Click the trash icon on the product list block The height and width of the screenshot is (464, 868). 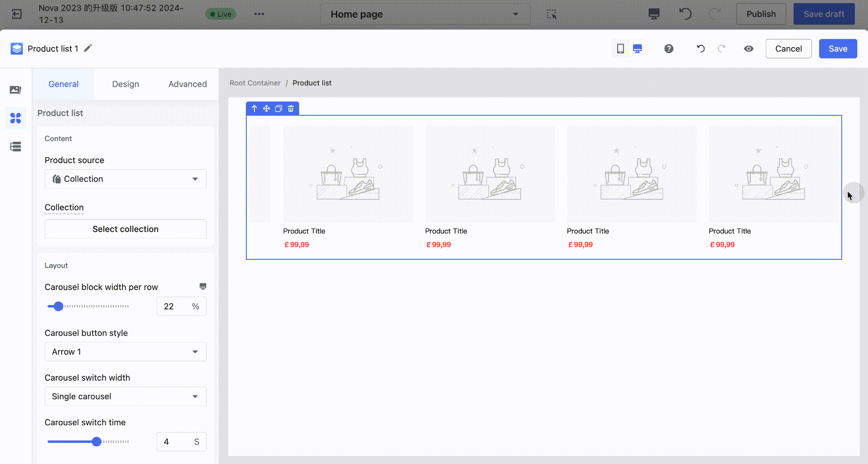(291, 108)
